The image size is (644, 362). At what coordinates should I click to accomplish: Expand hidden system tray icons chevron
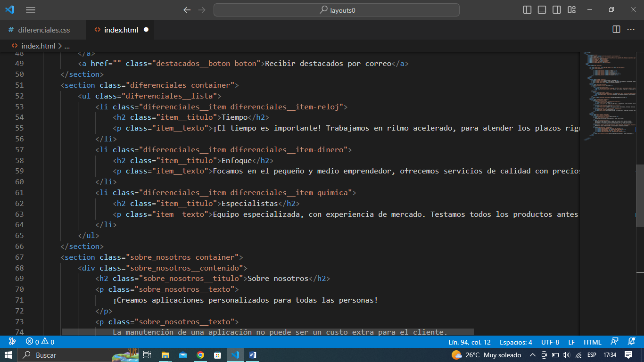click(533, 355)
